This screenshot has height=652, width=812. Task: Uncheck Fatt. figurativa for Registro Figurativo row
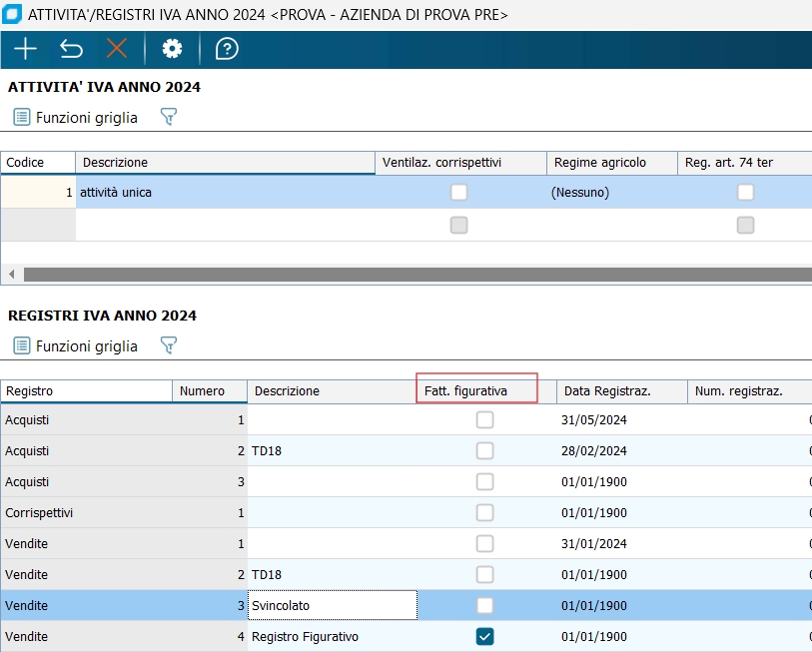click(484, 636)
